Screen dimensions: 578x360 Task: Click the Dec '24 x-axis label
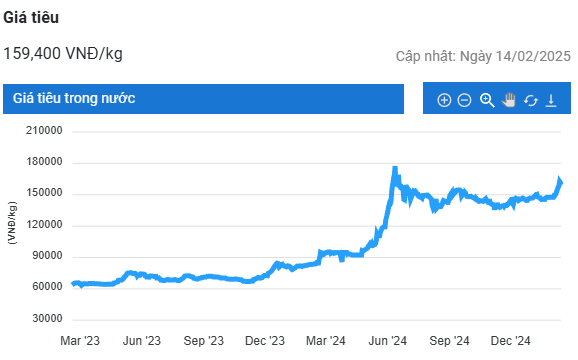click(510, 341)
